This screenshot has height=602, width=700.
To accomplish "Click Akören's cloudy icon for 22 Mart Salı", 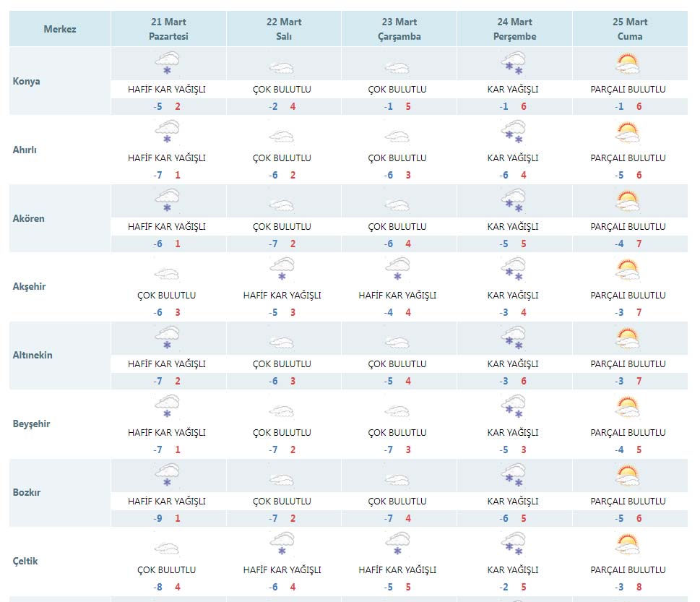I will pyautogui.click(x=281, y=205).
